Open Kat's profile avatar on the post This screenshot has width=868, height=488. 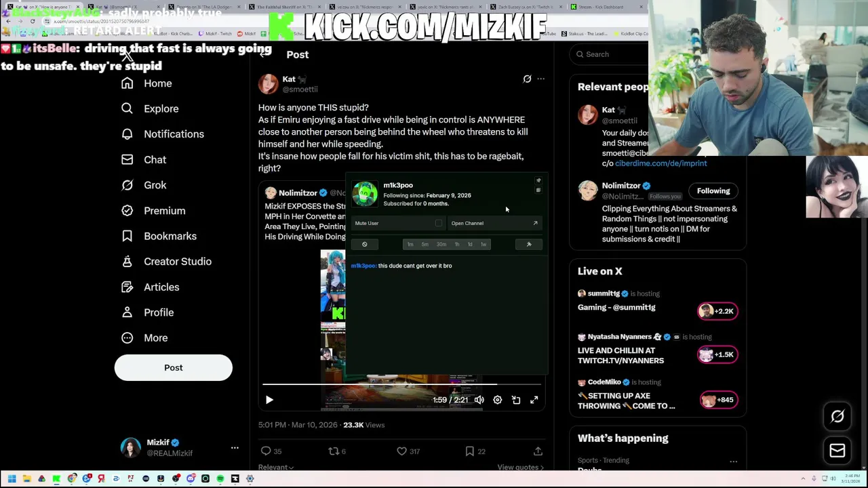pyautogui.click(x=269, y=84)
